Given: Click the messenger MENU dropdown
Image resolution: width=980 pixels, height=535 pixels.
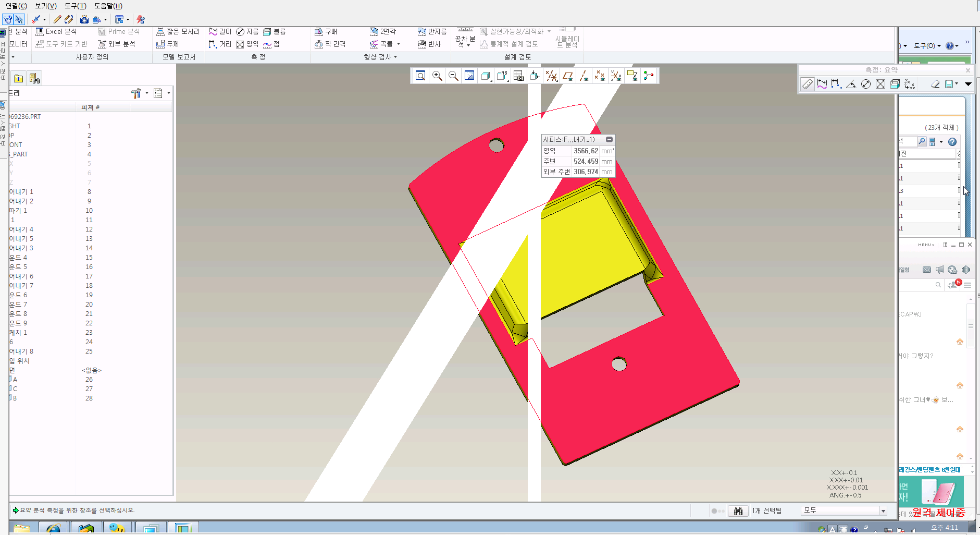Looking at the screenshot, I should 926,245.
